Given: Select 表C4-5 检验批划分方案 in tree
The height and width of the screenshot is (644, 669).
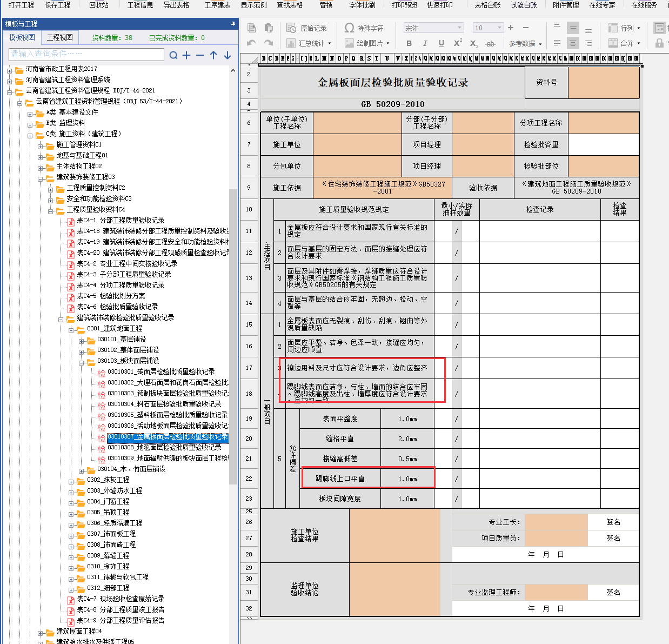Looking at the screenshot, I should (x=111, y=296).
